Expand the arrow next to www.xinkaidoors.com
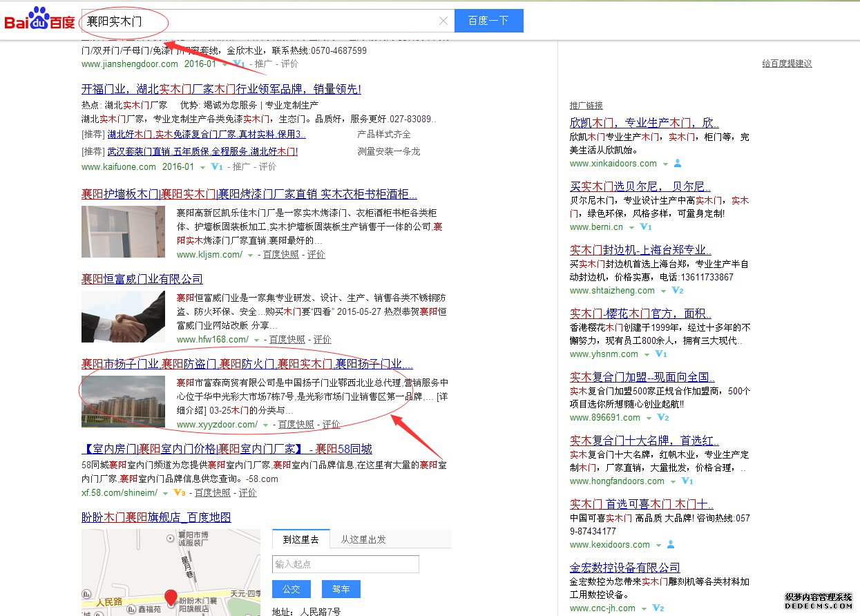 tap(665, 164)
